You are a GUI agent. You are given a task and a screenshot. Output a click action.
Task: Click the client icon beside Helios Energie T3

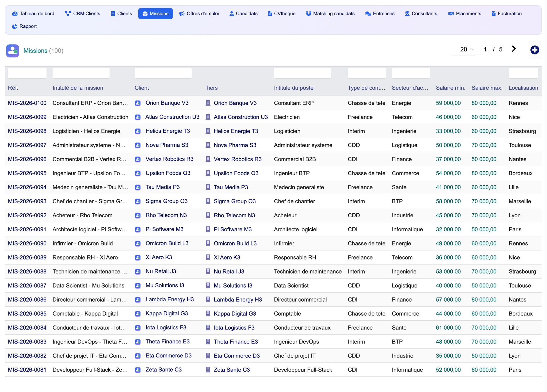tap(138, 131)
